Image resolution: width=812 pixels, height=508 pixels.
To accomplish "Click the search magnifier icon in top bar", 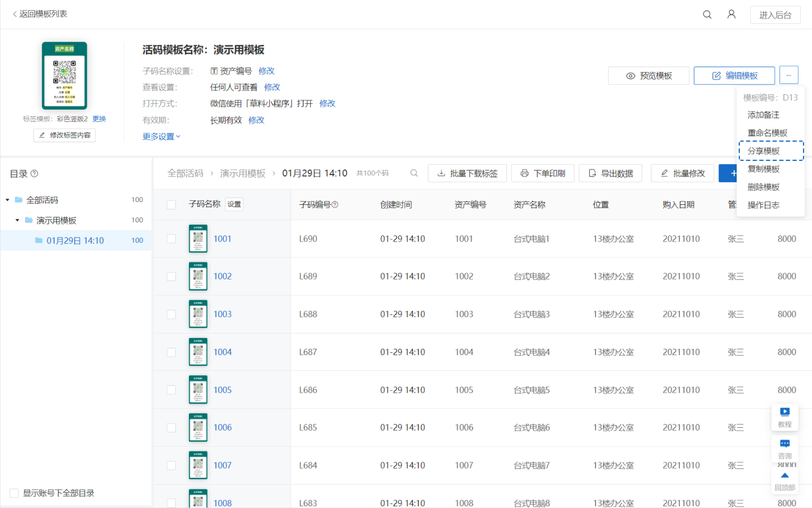I will click(707, 15).
